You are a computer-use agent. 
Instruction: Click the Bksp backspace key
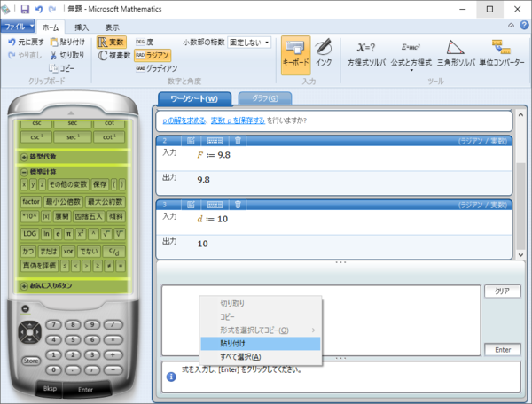point(50,389)
